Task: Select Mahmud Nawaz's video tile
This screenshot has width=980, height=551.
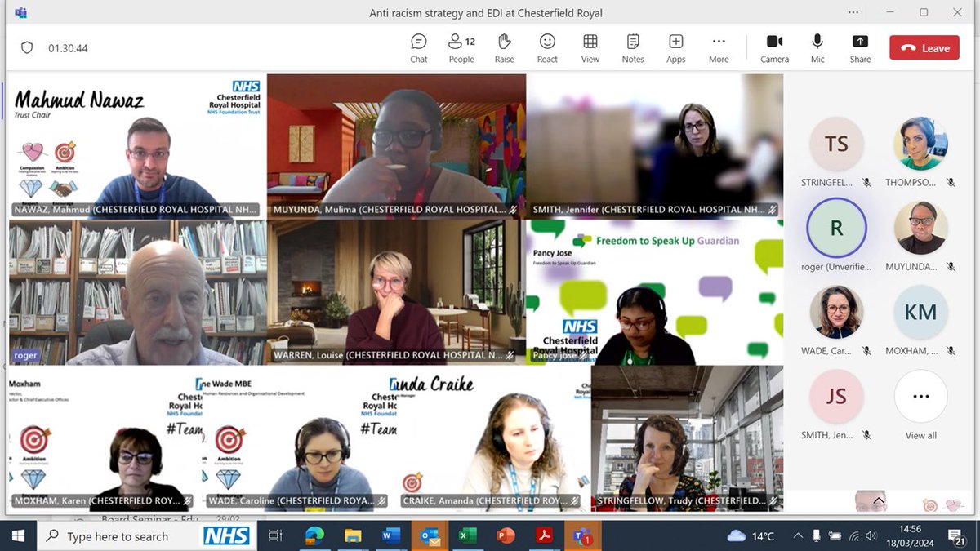Action: point(137,146)
